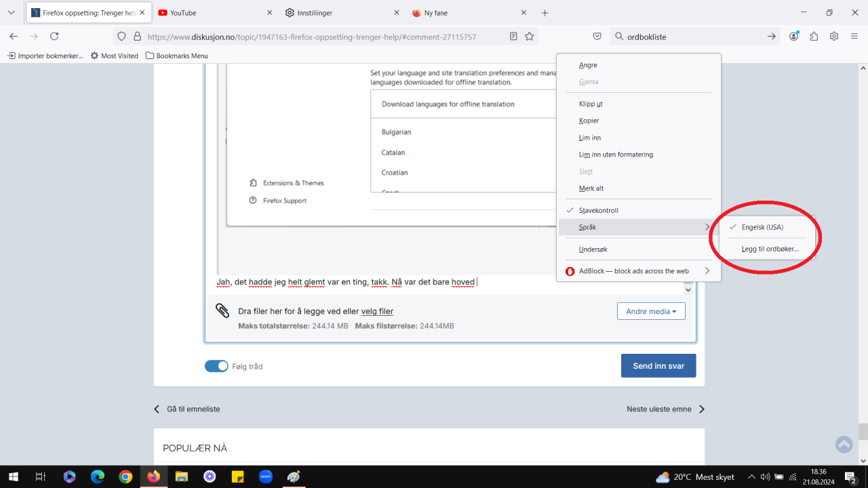
Task: Click the Pocket save icon
Action: [x=597, y=37]
